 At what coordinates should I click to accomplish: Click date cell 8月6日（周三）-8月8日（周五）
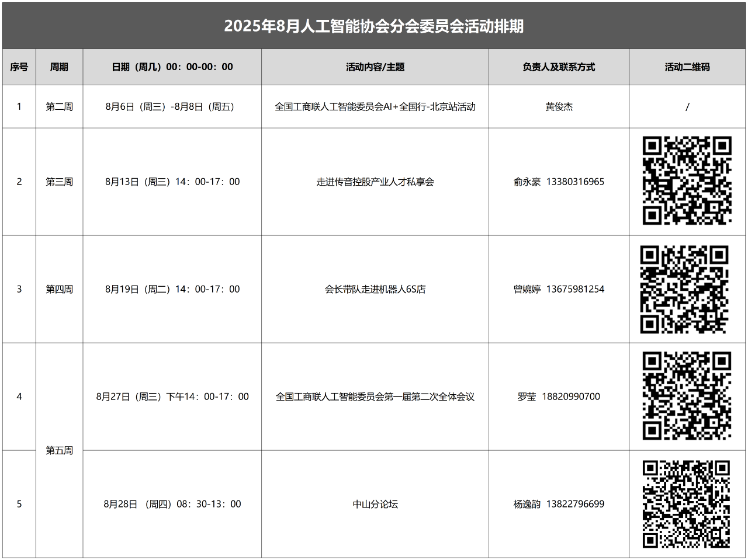pos(172,107)
